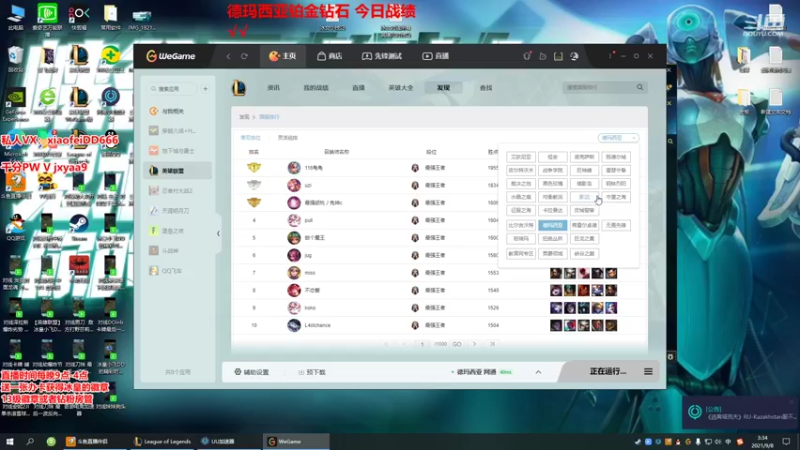
Task: Select the 单双排位 ranking filter
Action: pos(251,138)
